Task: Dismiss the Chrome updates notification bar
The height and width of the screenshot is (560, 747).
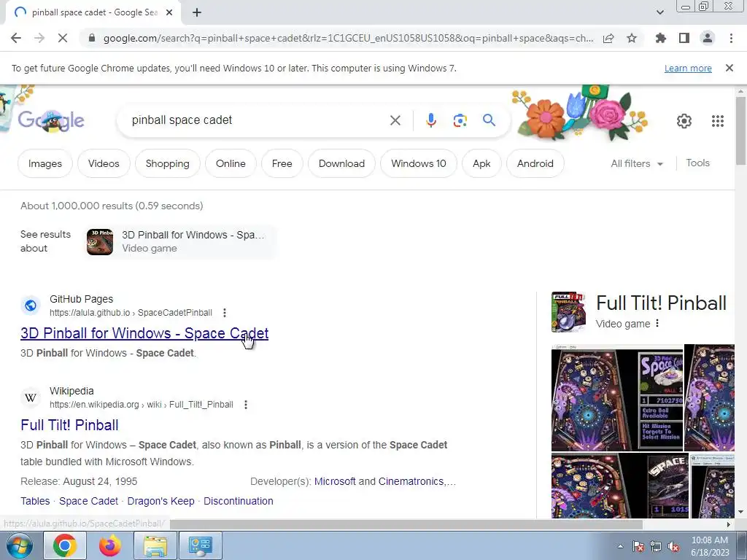Action: click(729, 68)
